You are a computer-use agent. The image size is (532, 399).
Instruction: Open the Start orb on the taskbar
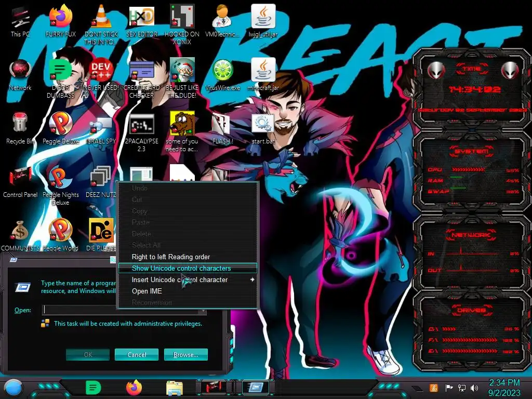pyautogui.click(x=13, y=388)
